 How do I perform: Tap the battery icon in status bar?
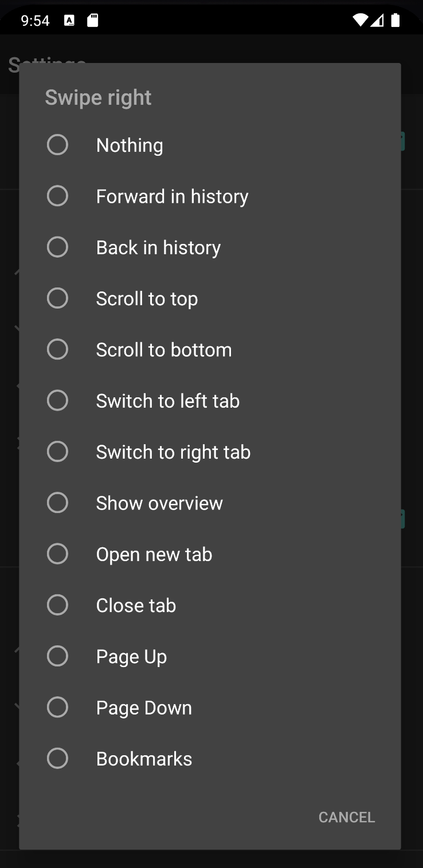[395, 21]
